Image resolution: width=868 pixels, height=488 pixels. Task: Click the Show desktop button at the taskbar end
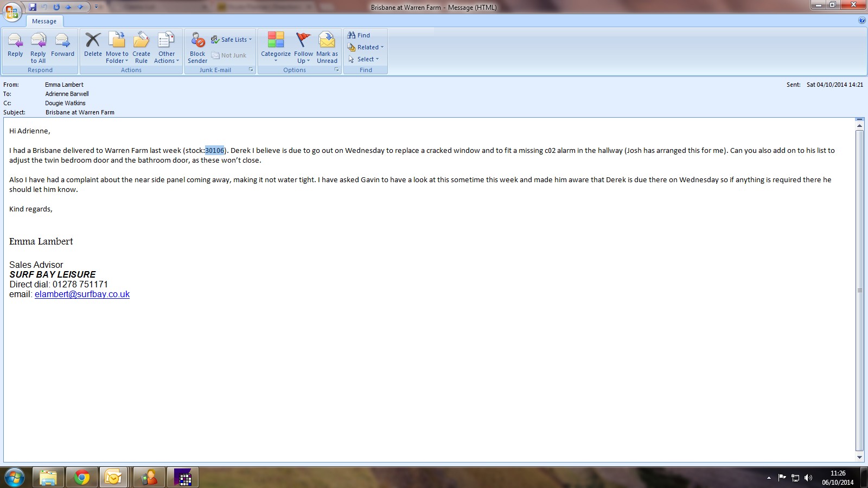pos(864,478)
